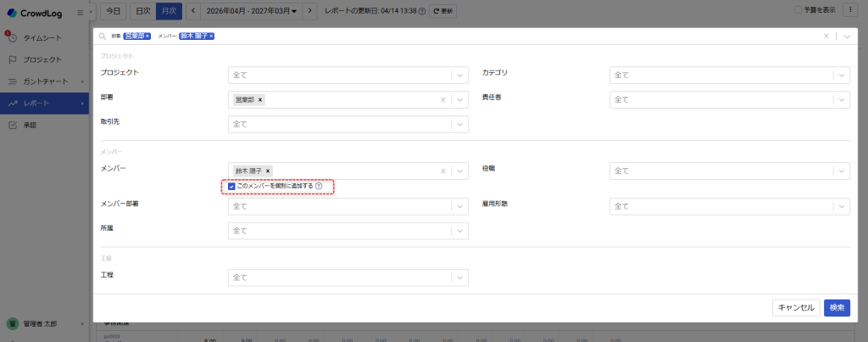Remove 営業部 chip from the 部署 field
868x342 pixels.
click(260, 100)
